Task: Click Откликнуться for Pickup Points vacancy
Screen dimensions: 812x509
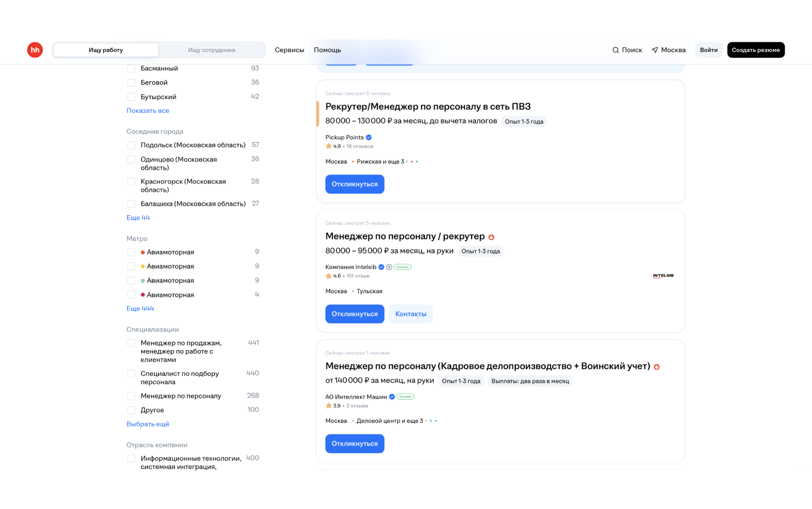Action: [355, 184]
